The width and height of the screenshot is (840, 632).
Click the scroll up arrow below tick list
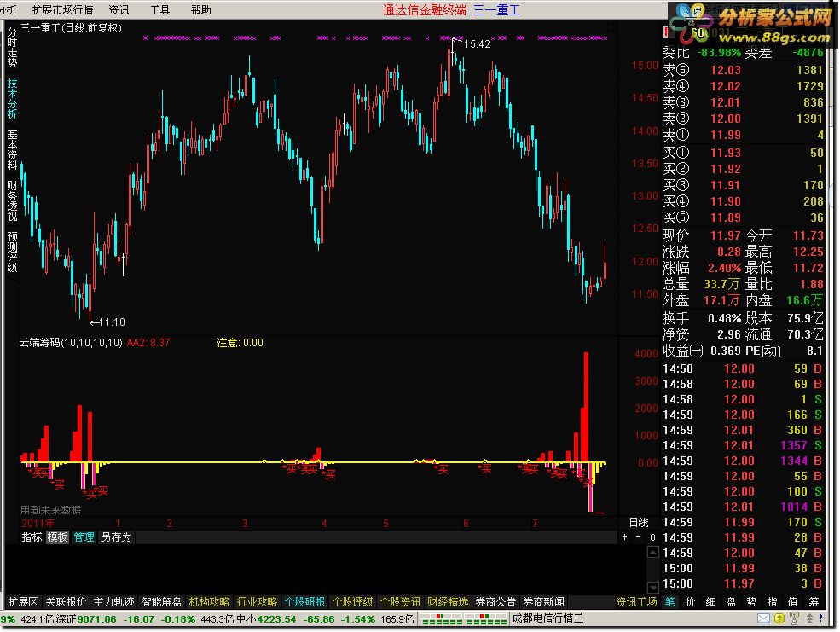click(653, 552)
